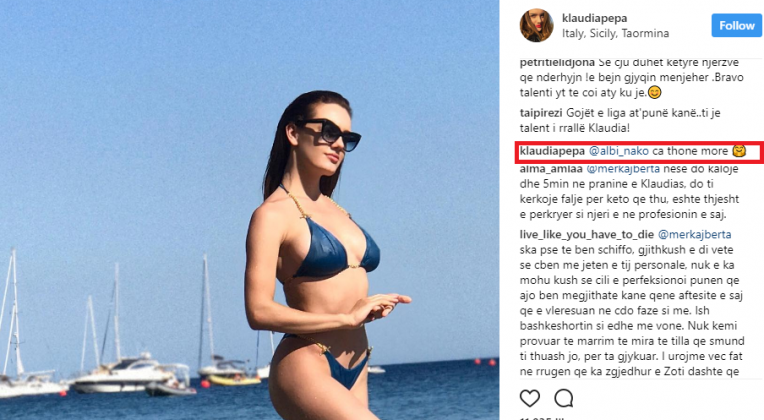Open klaudiapepa profile picture avatar

point(536,25)
